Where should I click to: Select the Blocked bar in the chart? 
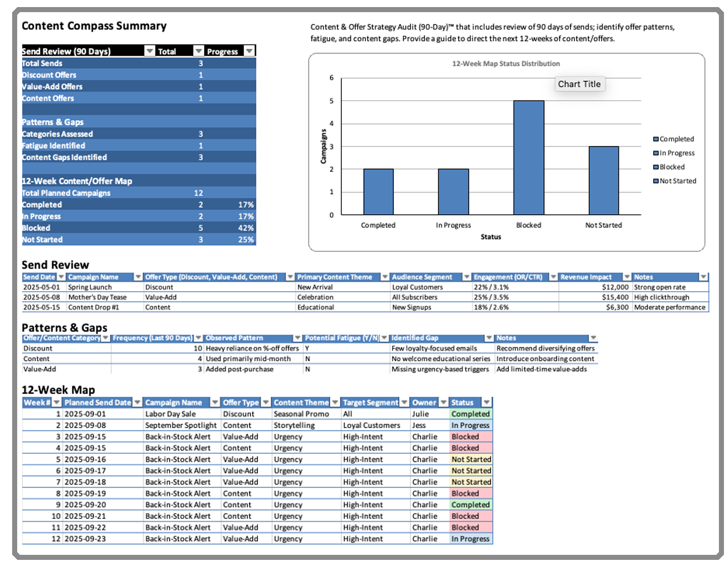click(528, 158)
